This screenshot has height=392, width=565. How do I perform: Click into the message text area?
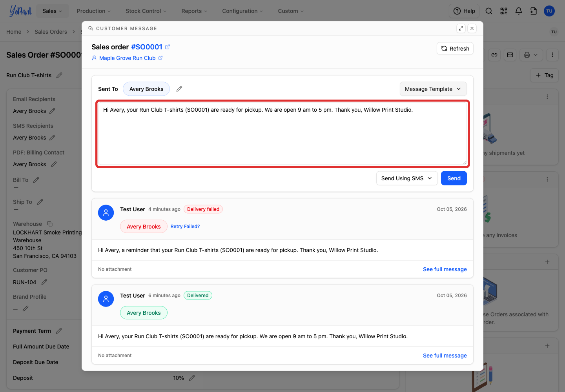[x=282, y=134]
